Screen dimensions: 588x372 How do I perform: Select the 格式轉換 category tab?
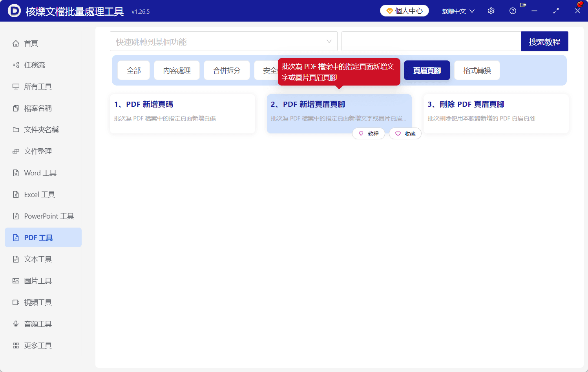pyautogui.click(x=477, y=70)
